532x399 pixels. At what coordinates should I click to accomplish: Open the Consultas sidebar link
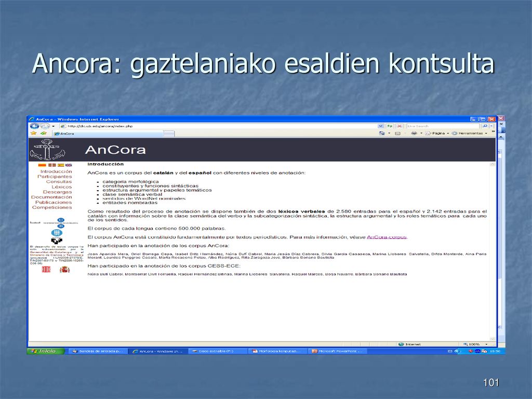[x=59, y=181]
